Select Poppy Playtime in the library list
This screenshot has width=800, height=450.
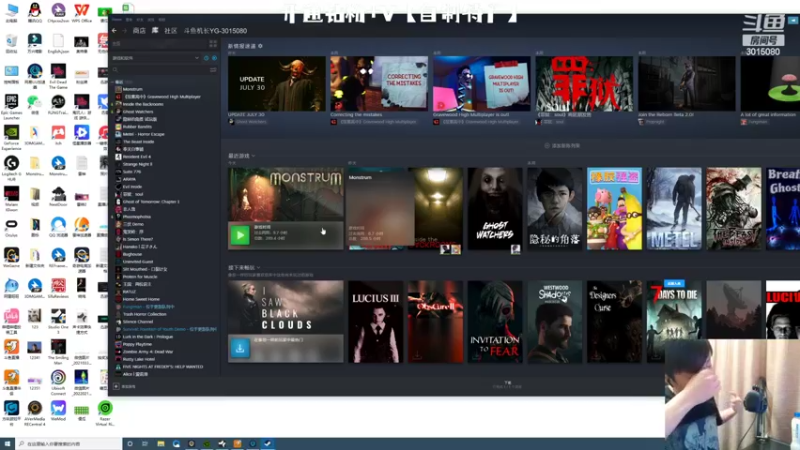[x=137, y=344]
